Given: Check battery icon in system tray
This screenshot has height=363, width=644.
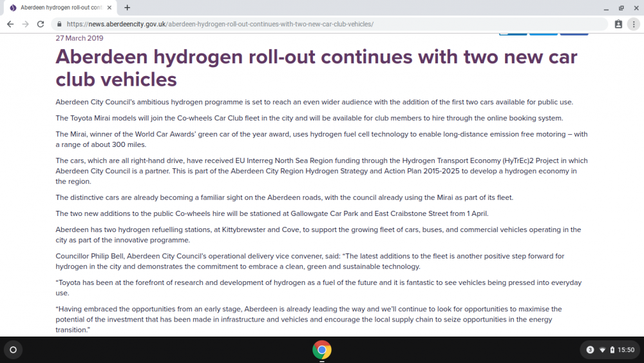Looking at the screenshot, I should tap(612, 350).
